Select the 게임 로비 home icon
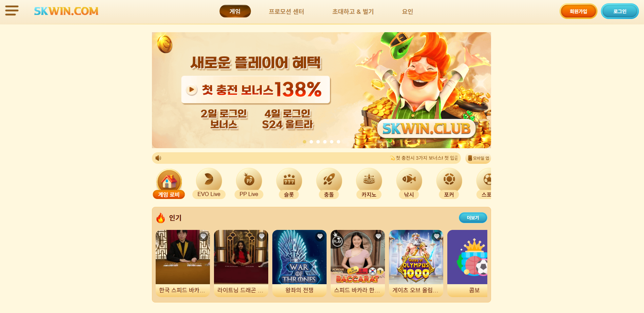The width and height of the screenshot is (644, 313). pos(169,181)
